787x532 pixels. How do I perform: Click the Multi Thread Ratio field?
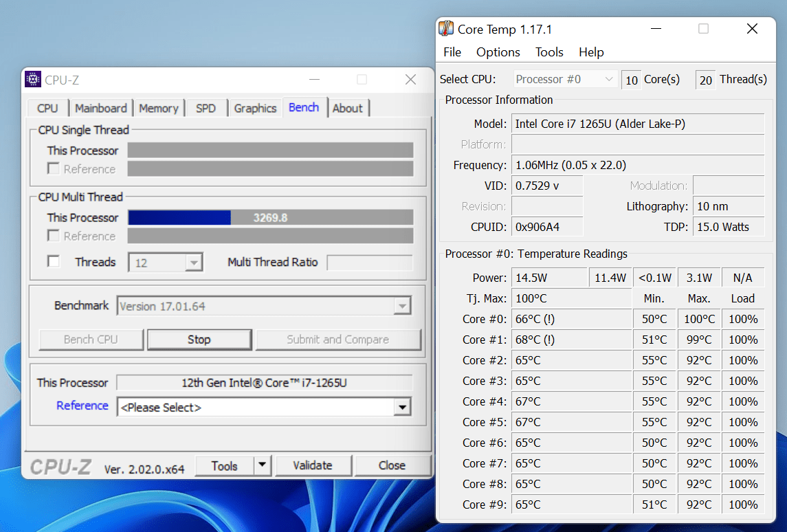[x=370, y=262]
